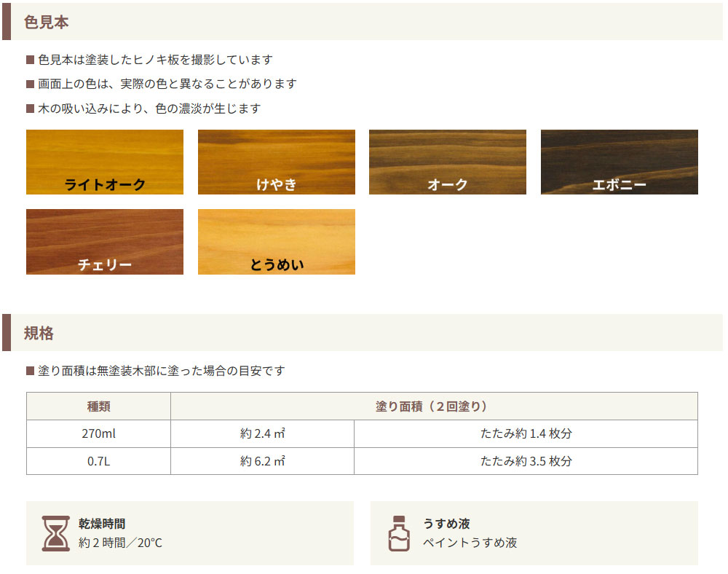Click the 種類 table column header

click(x=99, y=406)
